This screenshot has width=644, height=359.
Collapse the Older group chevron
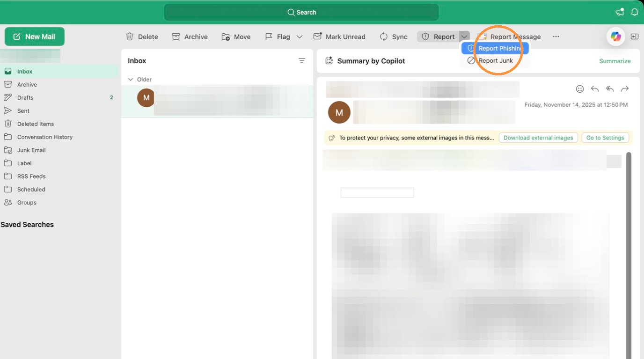pyautogui.click(x=131, y=80)
